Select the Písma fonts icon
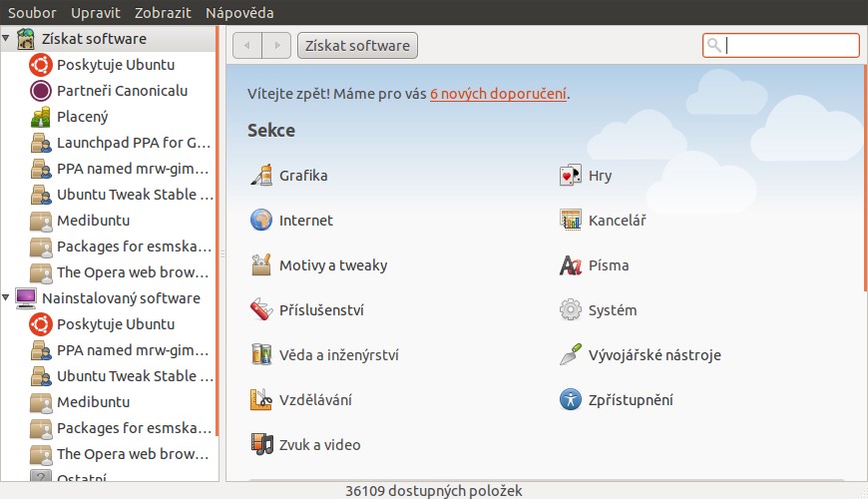 [x=571, y=265]
